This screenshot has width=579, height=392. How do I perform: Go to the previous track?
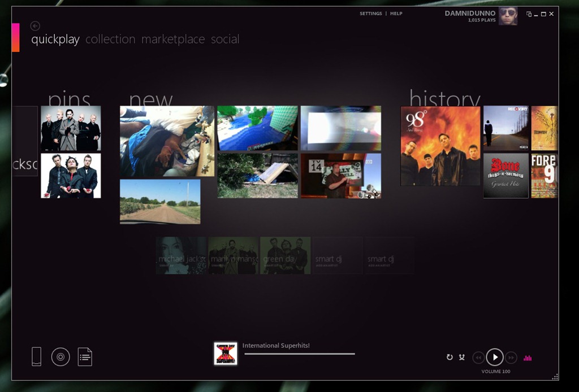coord(478,358)
